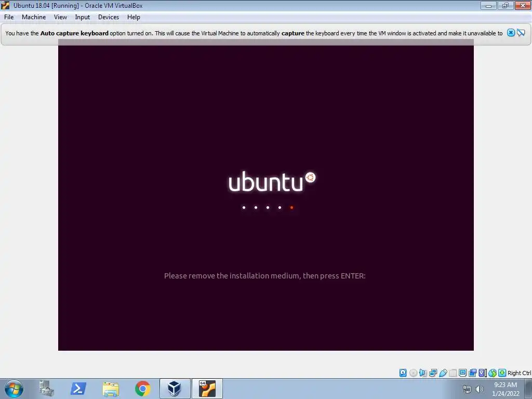This screenshot has width=532, height=399.
Task: Click the hard disk activity status icon
Action: [403, 373]
